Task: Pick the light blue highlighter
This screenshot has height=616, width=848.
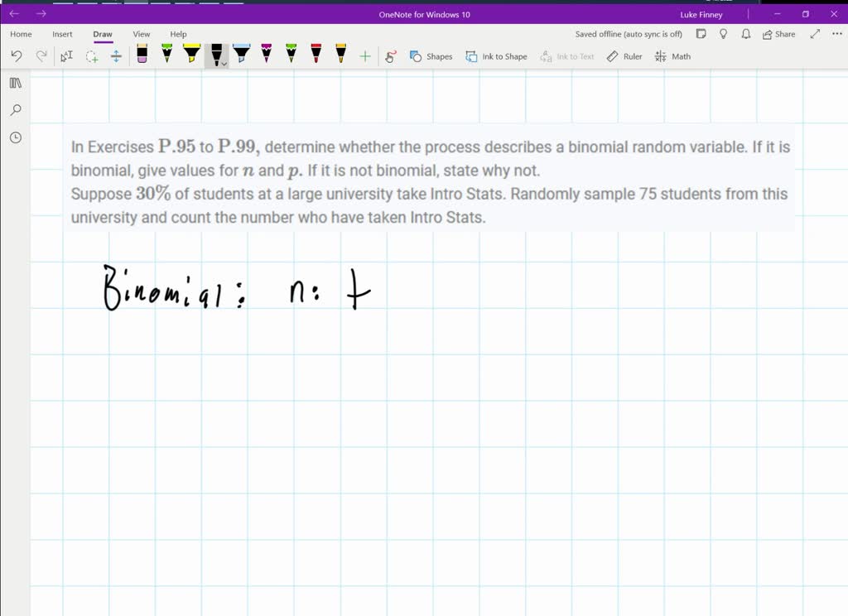Action: (x=241, y=54)
